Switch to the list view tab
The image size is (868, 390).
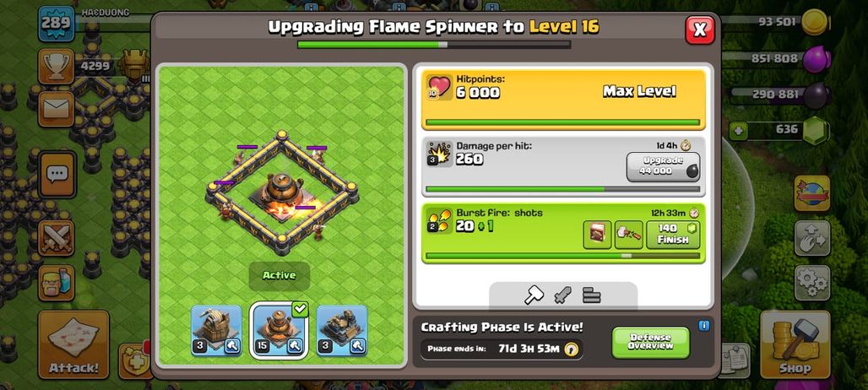592,295
